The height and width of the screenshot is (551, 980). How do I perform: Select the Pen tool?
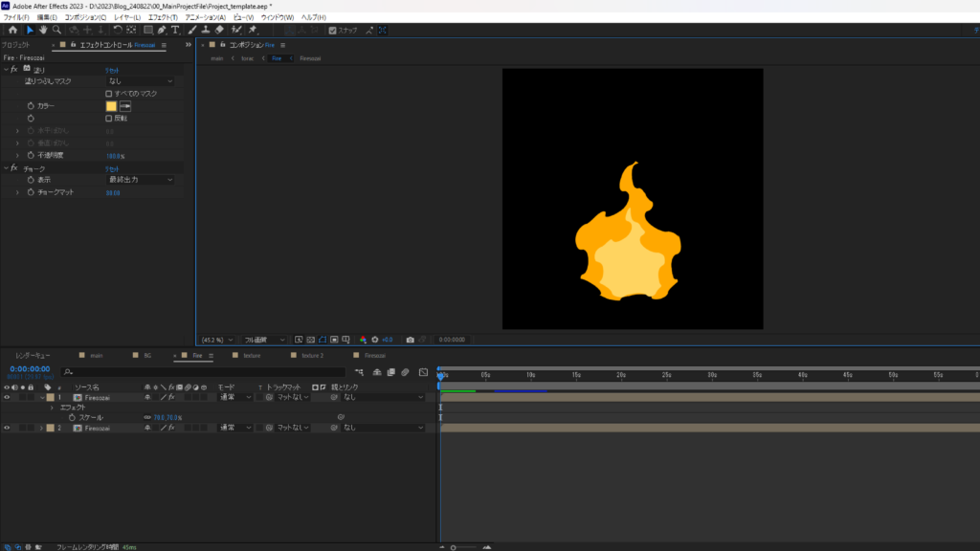point(161,30)
